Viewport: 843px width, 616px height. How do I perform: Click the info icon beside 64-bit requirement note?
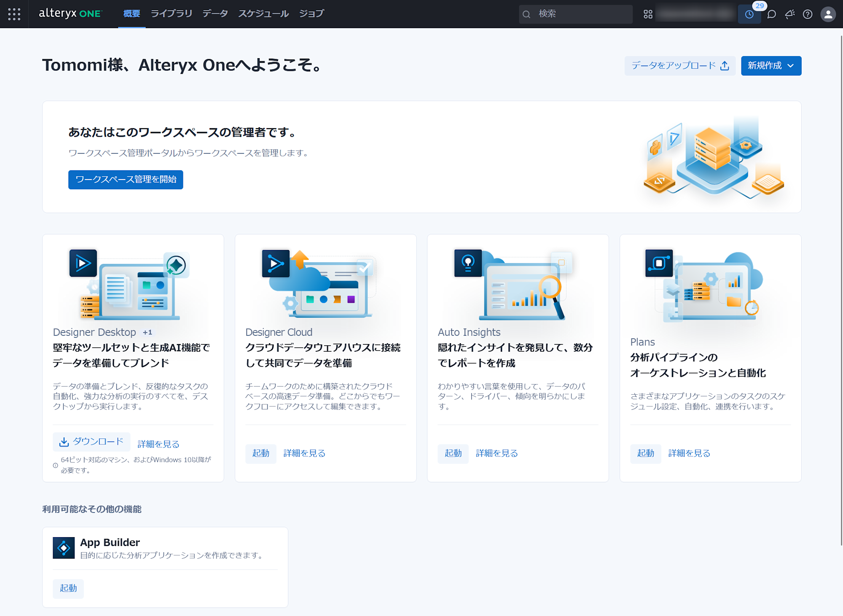pos(55,465)
